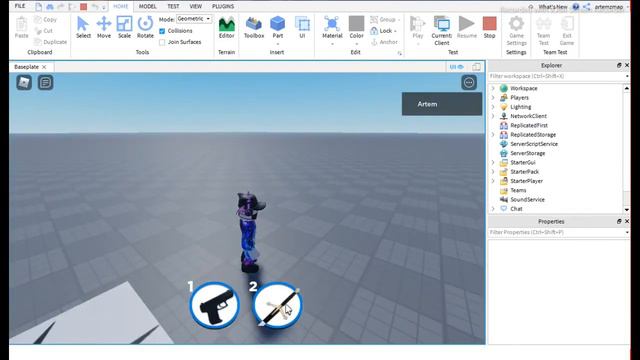640x360 pixels.
Task: Pick the Rotate tool
Action: [145, 27]
